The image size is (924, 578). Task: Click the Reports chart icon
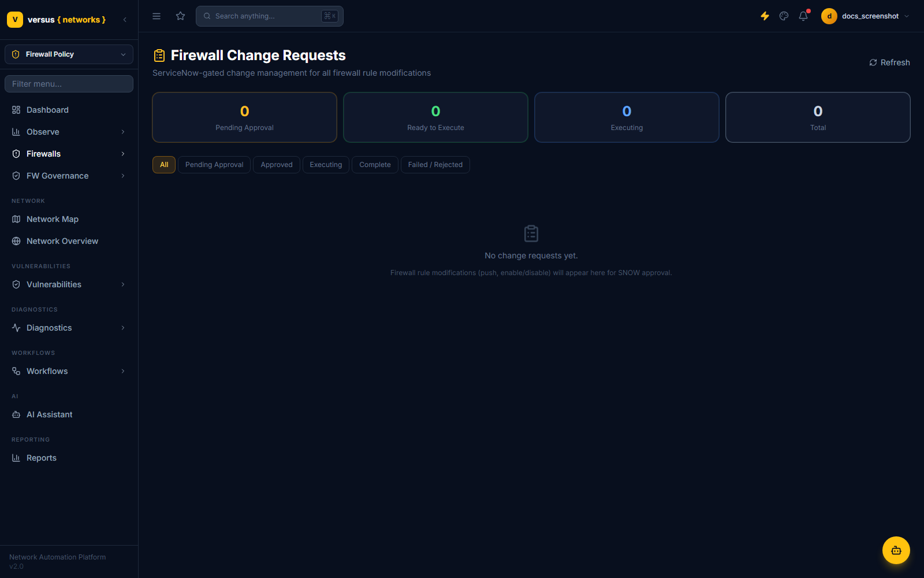tap(16, 458)
